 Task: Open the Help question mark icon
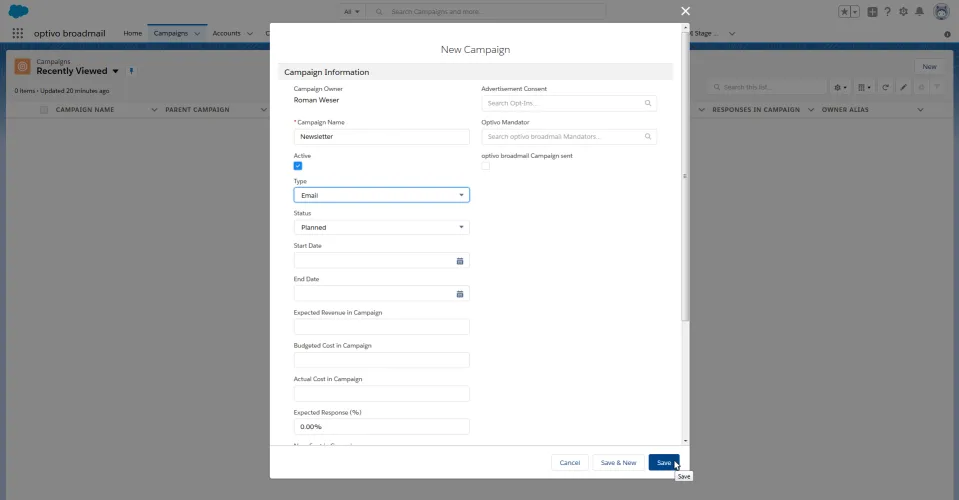point(887,12)
